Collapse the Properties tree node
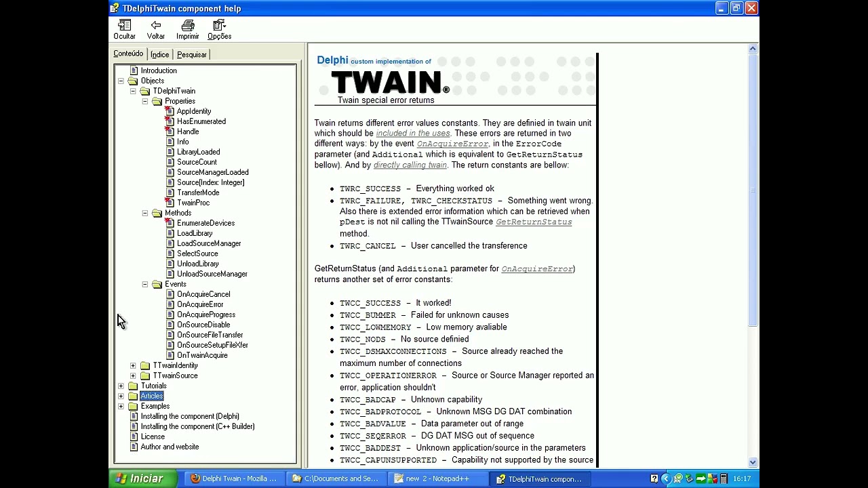Viewport: 868px width, 488px height. pos(145,101)
